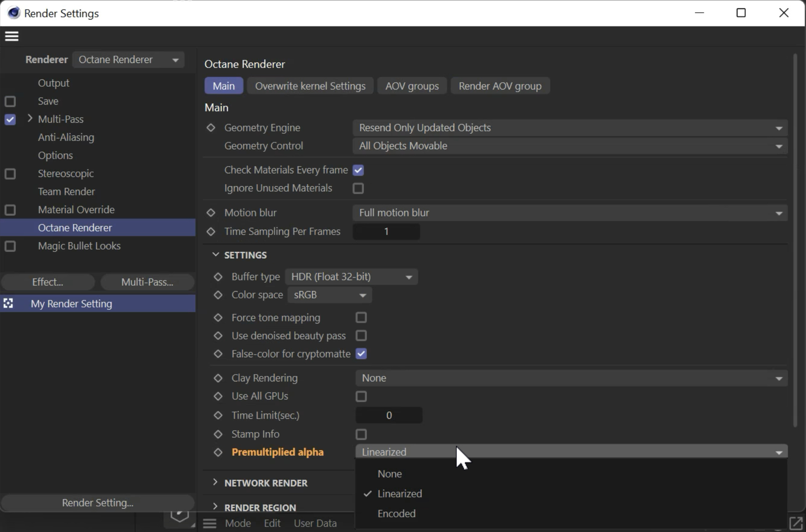Select Anti-Aliasing in the settings list
The height and width of the screenshot is (532, 806).
click(x=66, y=137)
